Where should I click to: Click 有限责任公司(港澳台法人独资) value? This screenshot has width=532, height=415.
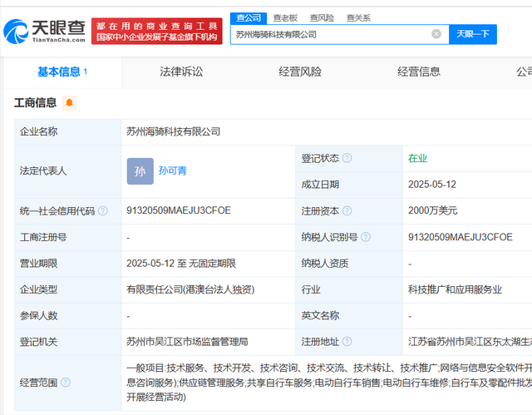[x=190, y=289]
